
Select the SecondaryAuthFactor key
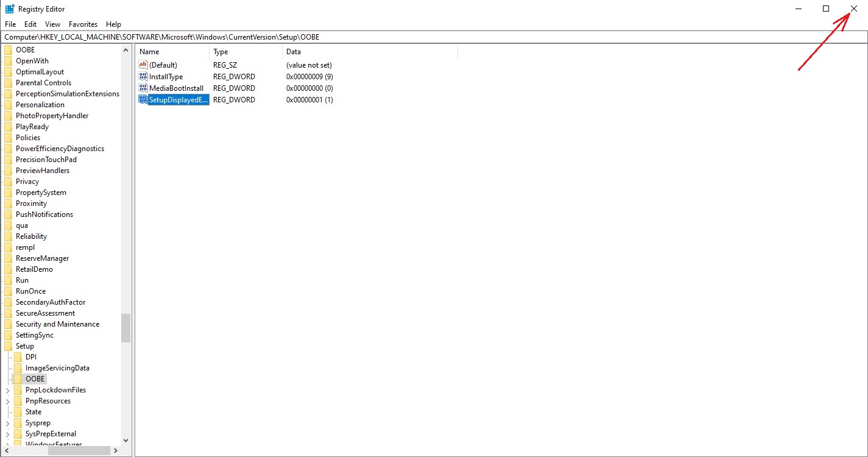pos(51,302)
